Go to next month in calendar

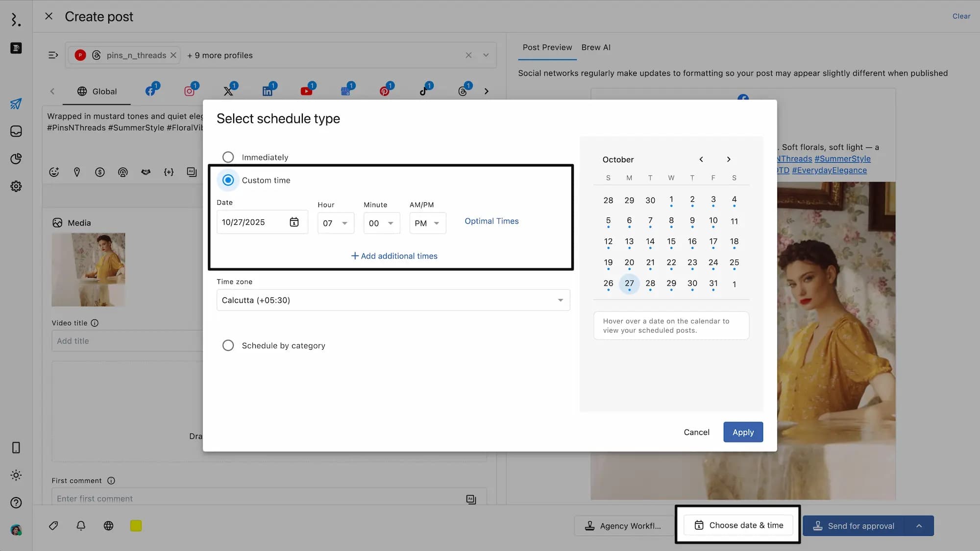[729, 160]
